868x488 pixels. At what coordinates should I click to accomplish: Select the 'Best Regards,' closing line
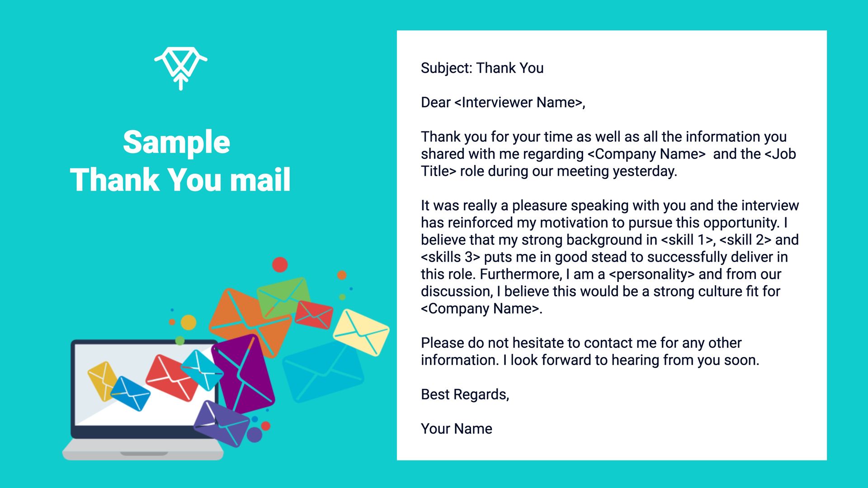point(465,394)
